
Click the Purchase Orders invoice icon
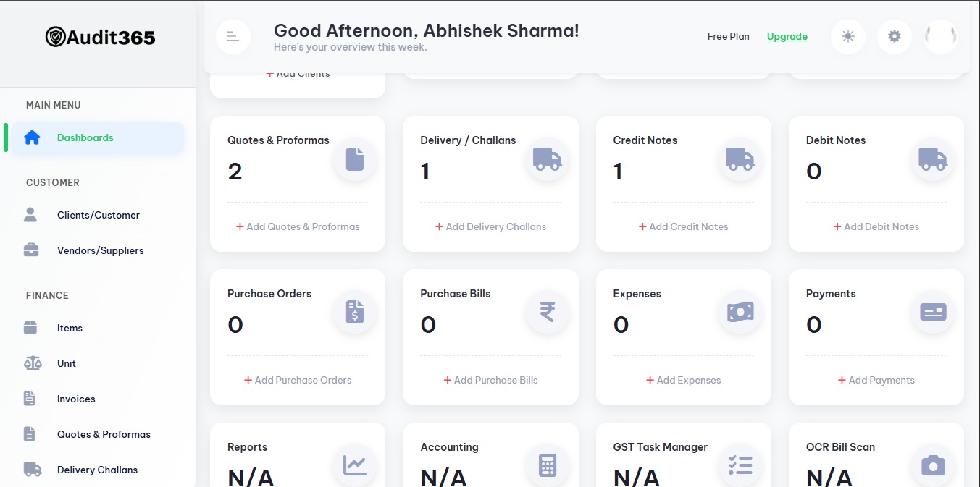pyautogui.click(x=355, y=312)
